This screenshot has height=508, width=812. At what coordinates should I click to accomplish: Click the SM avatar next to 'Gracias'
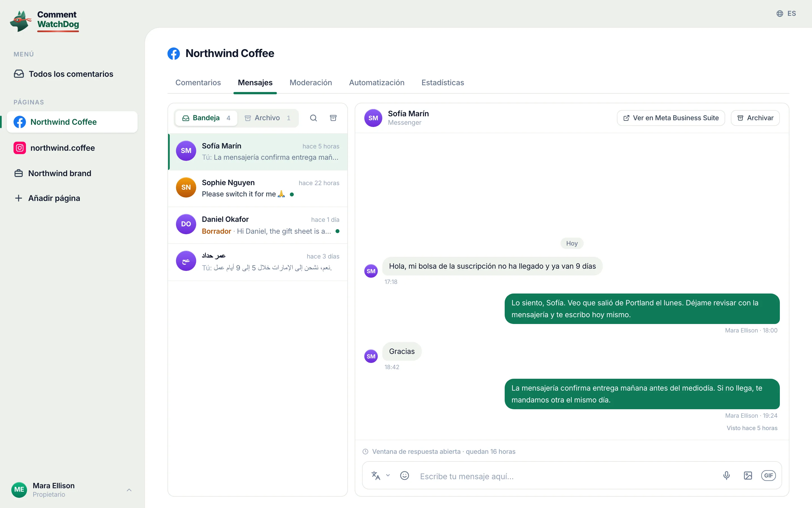coord(371,356)
